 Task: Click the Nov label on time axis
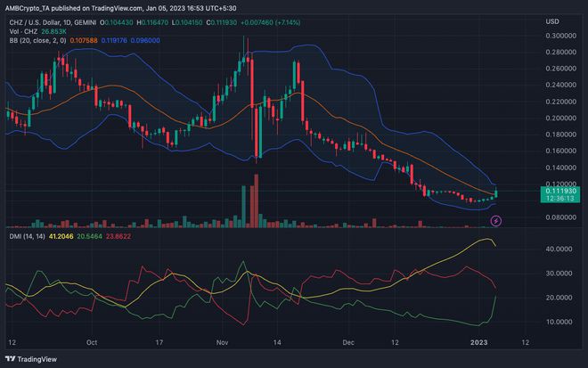[223, 339]
